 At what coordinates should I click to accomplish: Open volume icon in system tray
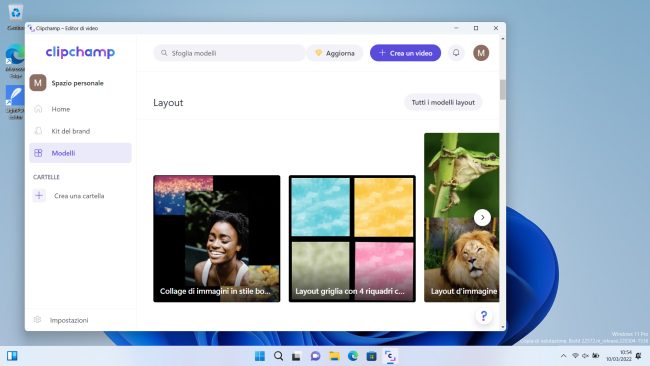point(585,356)
